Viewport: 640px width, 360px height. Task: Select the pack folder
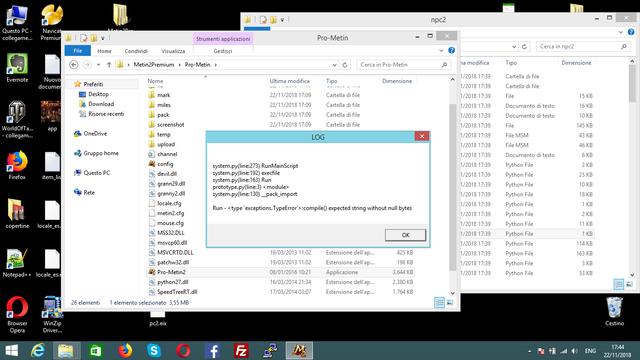(163, 115)
